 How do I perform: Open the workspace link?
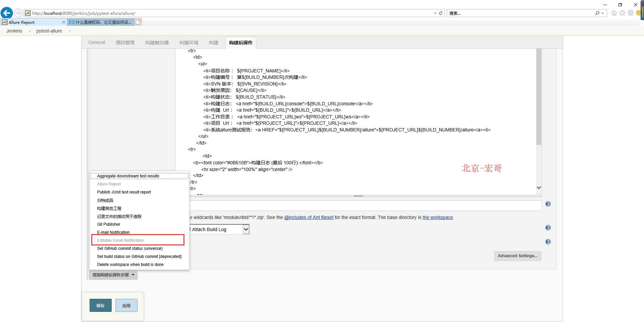(438, 217)
